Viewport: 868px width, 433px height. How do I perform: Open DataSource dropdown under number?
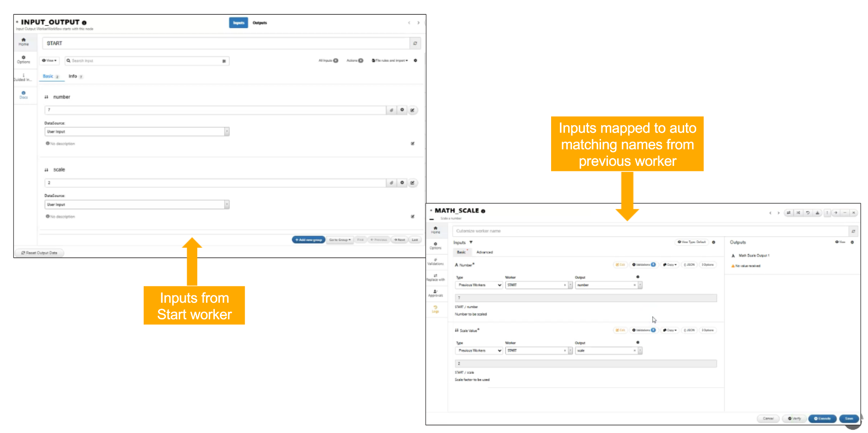[x=137, y=132]
